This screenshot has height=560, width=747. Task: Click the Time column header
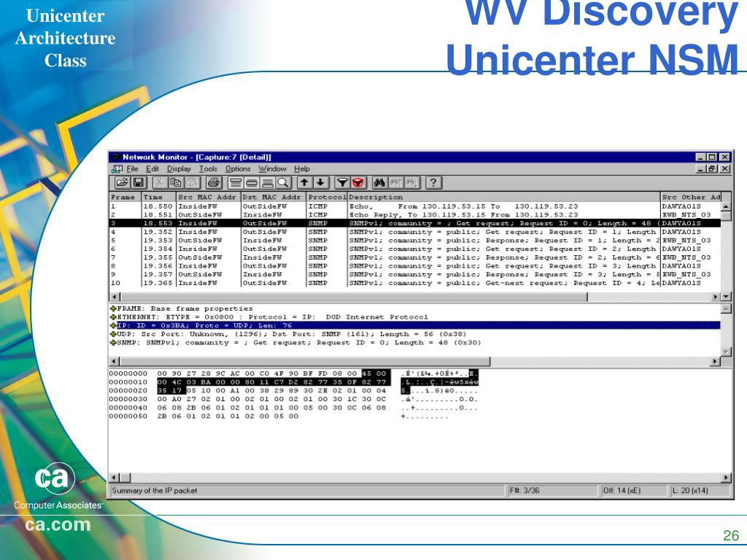(x=158, y=197)
